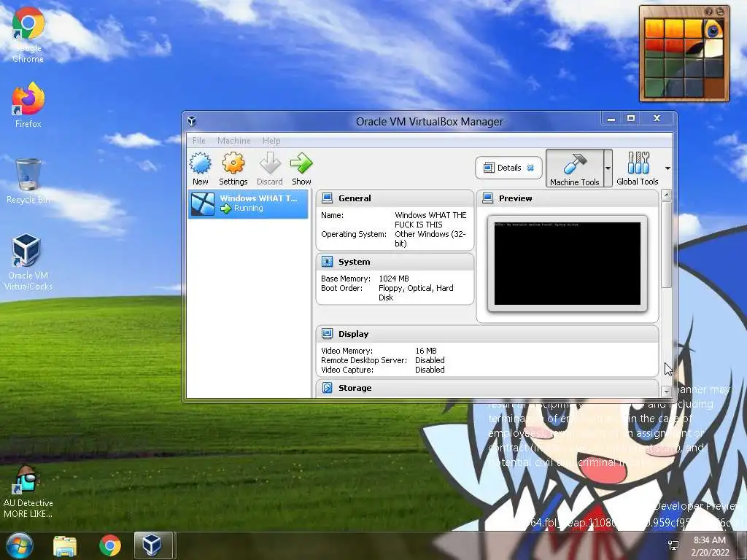Open the Windows Start orb
The image size is (747, 560).
[x=20, y=545]
